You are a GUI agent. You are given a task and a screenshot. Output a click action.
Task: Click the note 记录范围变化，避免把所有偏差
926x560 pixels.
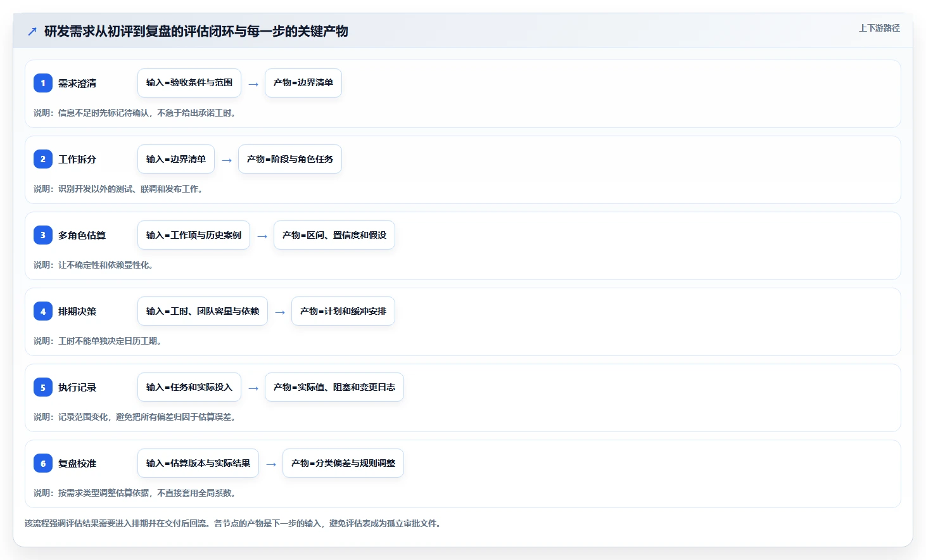[135, 417]
